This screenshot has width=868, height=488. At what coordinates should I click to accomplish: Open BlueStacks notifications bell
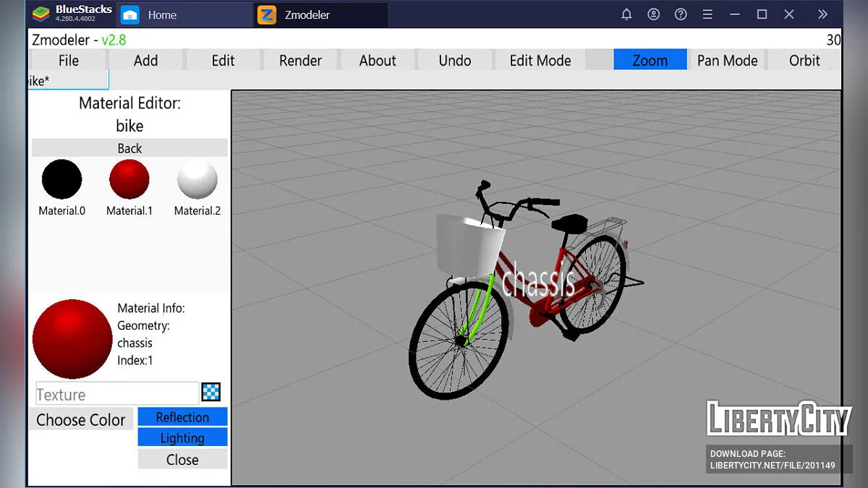(626, 14)
